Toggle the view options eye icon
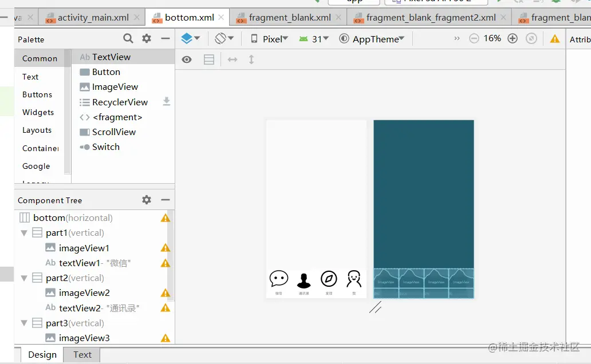 click(187, 60)
